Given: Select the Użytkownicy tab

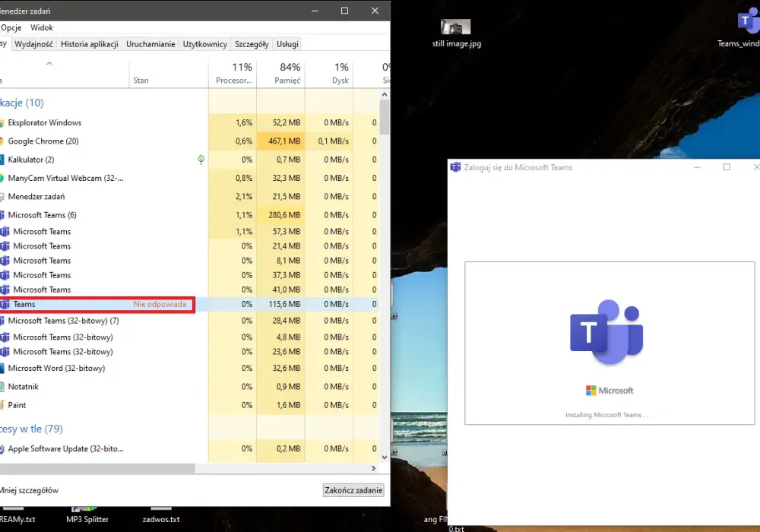Looking at the screenshot, I should tap(204, 44).
